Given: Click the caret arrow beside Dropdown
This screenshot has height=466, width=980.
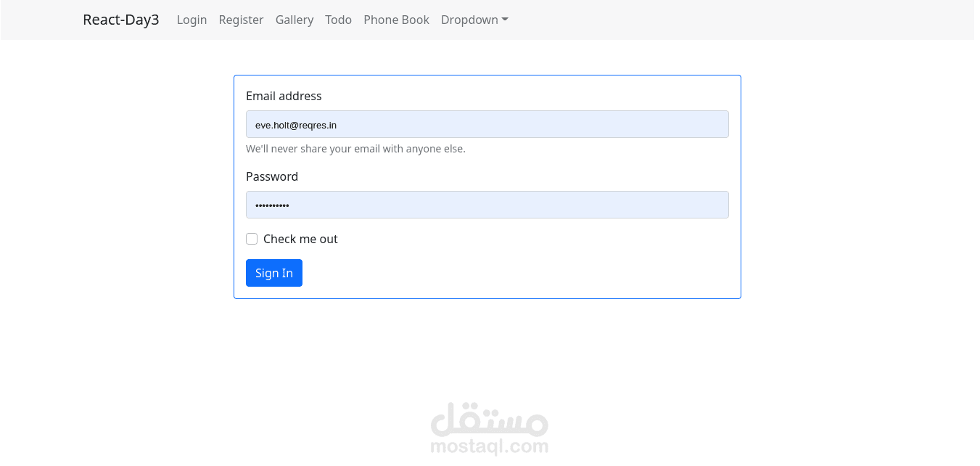Looking at the screenshot, I should click(505, 20).
